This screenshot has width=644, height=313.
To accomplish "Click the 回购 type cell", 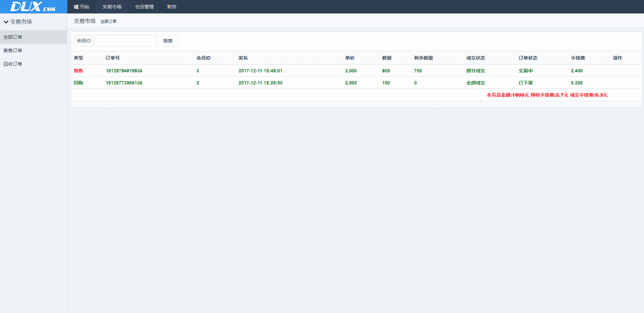I will click(78, 83).
